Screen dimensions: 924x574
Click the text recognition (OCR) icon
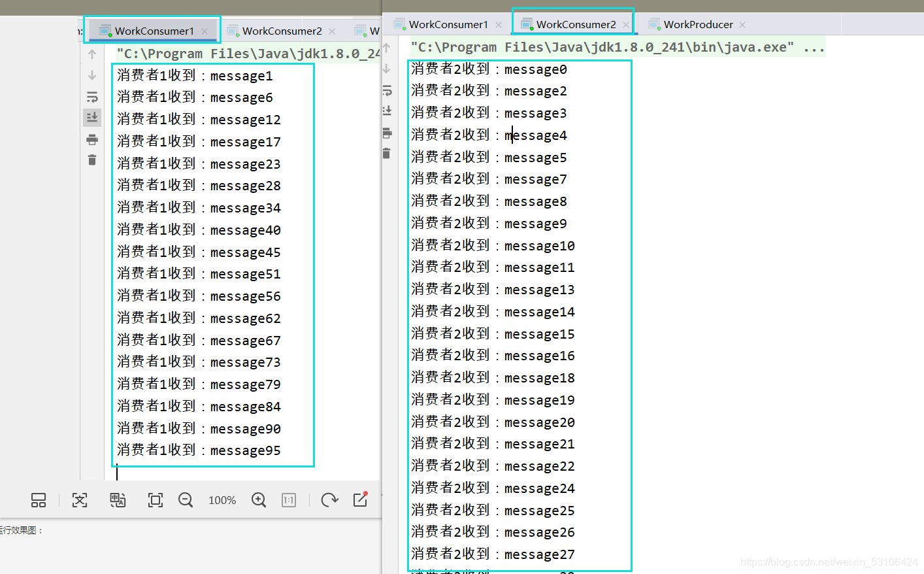(x=80, y=500)
